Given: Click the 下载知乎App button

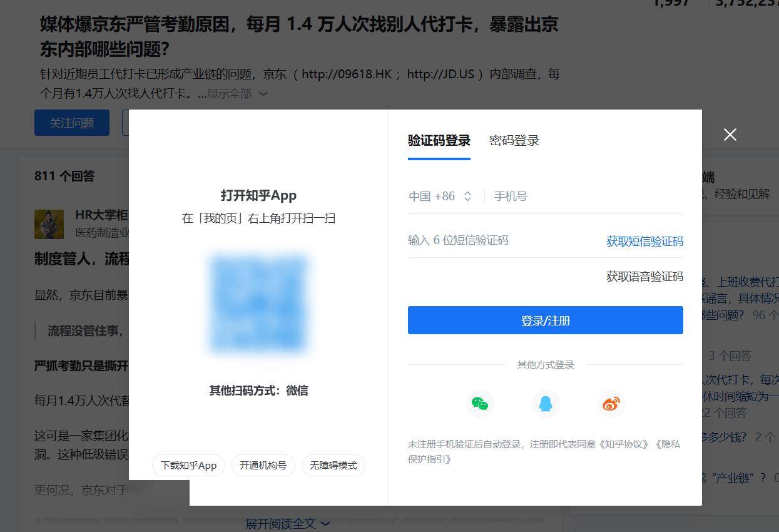Looking at the screenshot, I should [188, 465].
